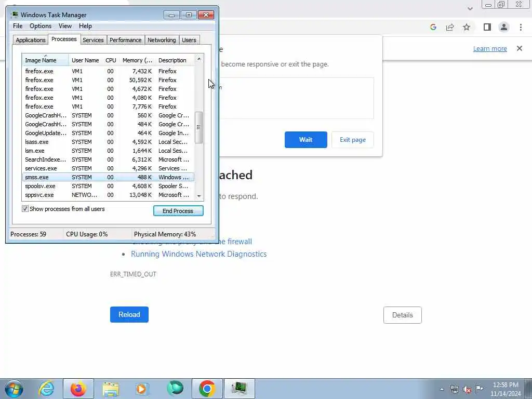Select the lsm.exe process
532x399 pixels.
click(108, 151)
